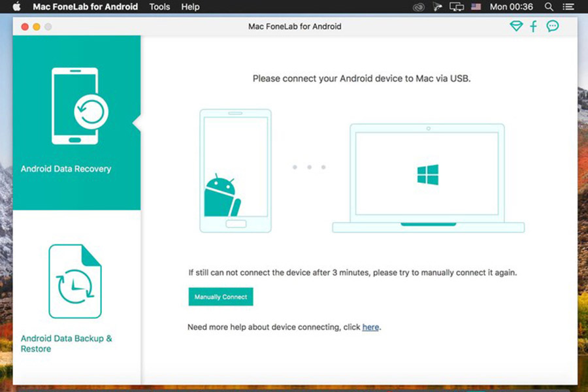Open the Help menu

190,7
